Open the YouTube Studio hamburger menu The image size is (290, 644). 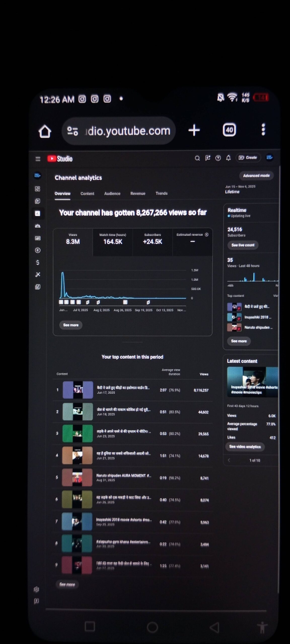[38, 159]
